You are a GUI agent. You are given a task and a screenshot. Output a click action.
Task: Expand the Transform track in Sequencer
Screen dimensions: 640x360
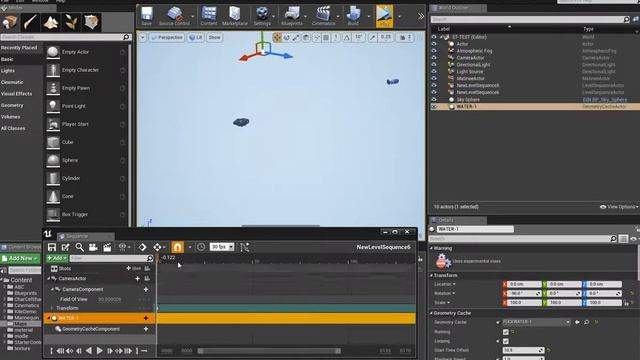click(x=52, y=308)
